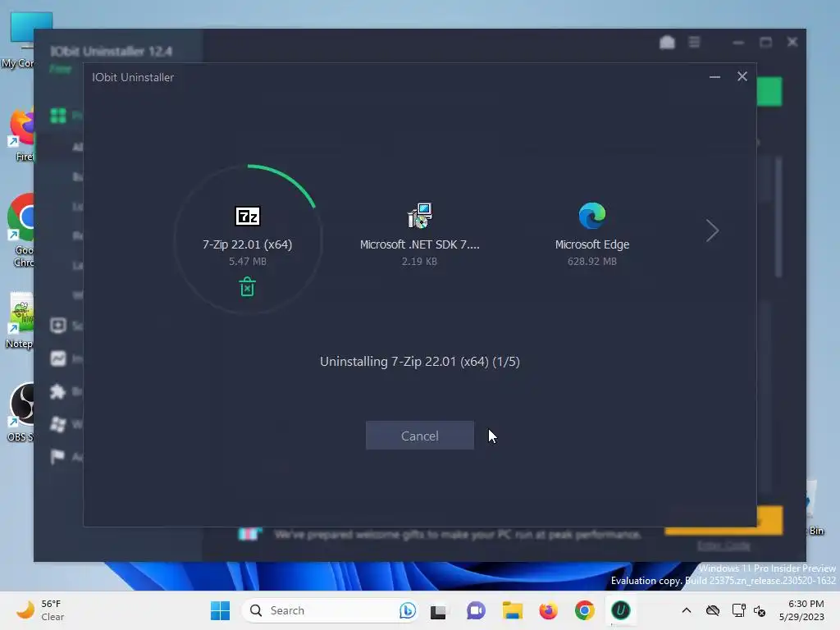Open Bing Chat icon in search box

[407, 610]
